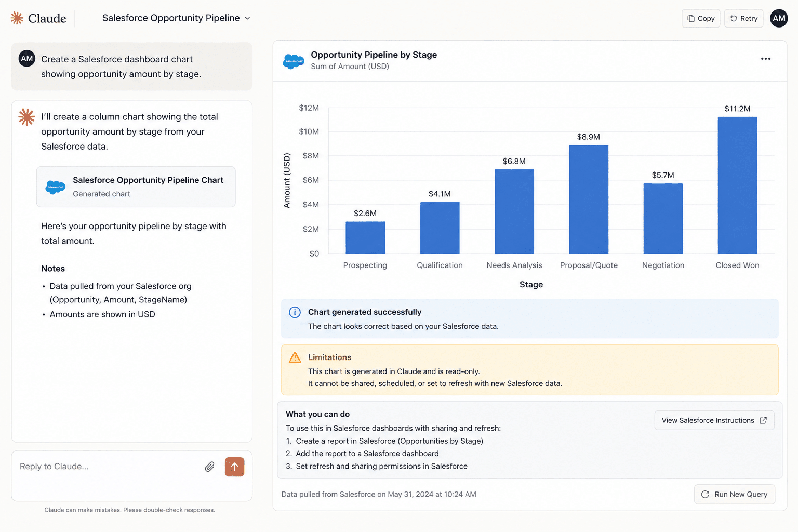Click the Qualification bar in chart

[x=440, y=228]
